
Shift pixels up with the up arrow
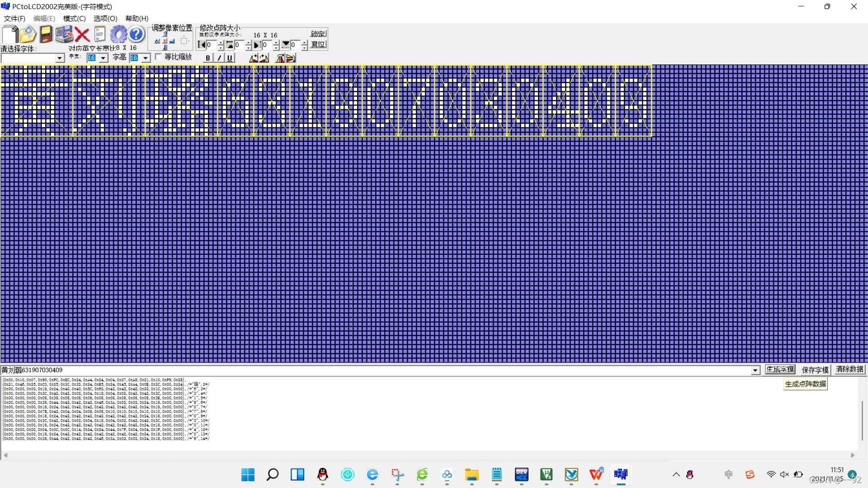pyautogui.click(x=165, y=34)
